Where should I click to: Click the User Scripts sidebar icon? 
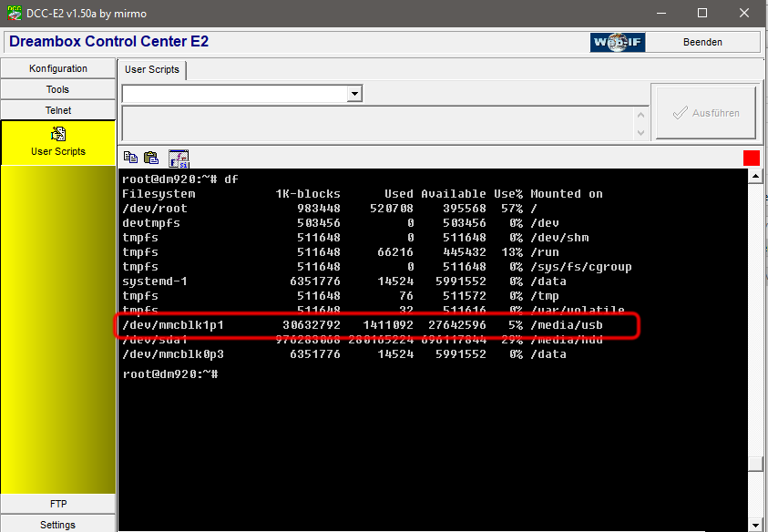(58, 135)
